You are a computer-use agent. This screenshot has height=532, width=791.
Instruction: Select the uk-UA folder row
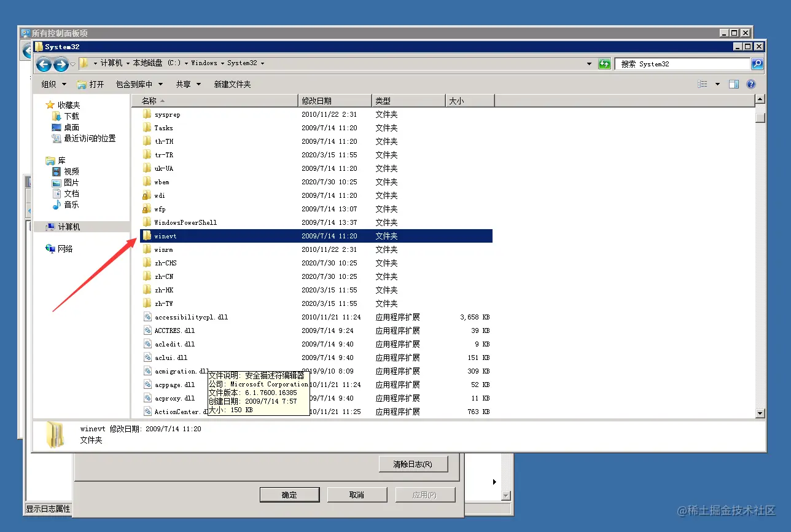(x=316, y=168)
